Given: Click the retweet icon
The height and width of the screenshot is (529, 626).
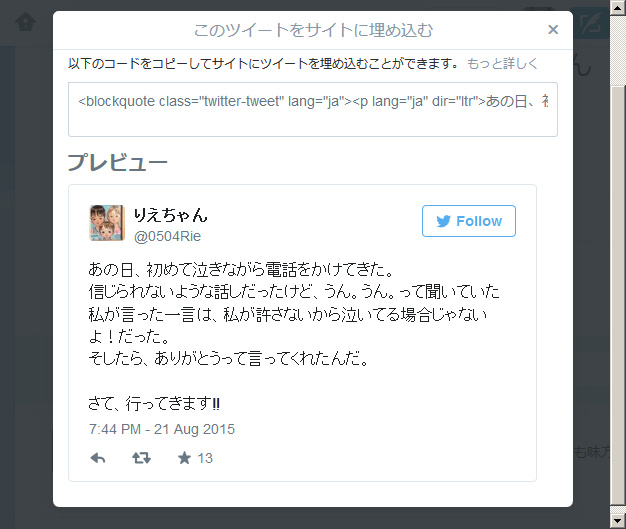Looking at the screenshot, I should (x=141, y=458).
